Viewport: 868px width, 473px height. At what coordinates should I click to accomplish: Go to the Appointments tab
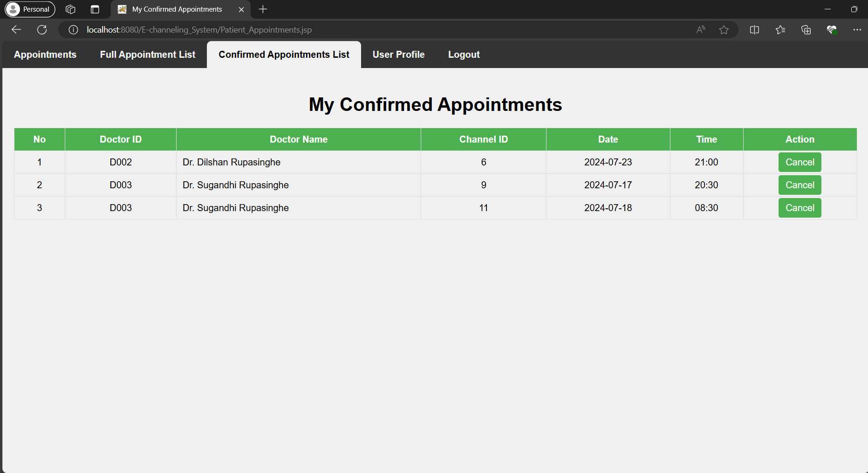(45, 55)
